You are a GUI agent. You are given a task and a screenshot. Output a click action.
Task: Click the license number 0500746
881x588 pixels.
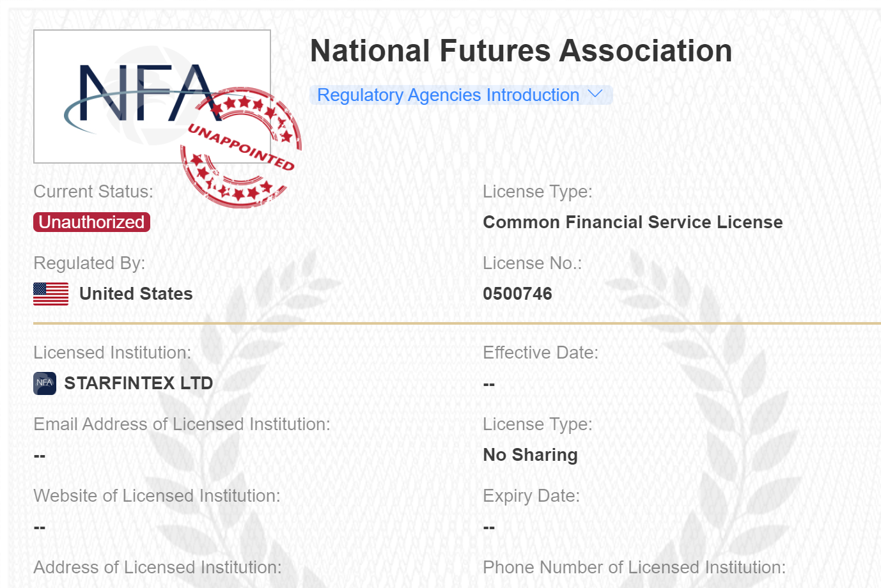[517, 294]
